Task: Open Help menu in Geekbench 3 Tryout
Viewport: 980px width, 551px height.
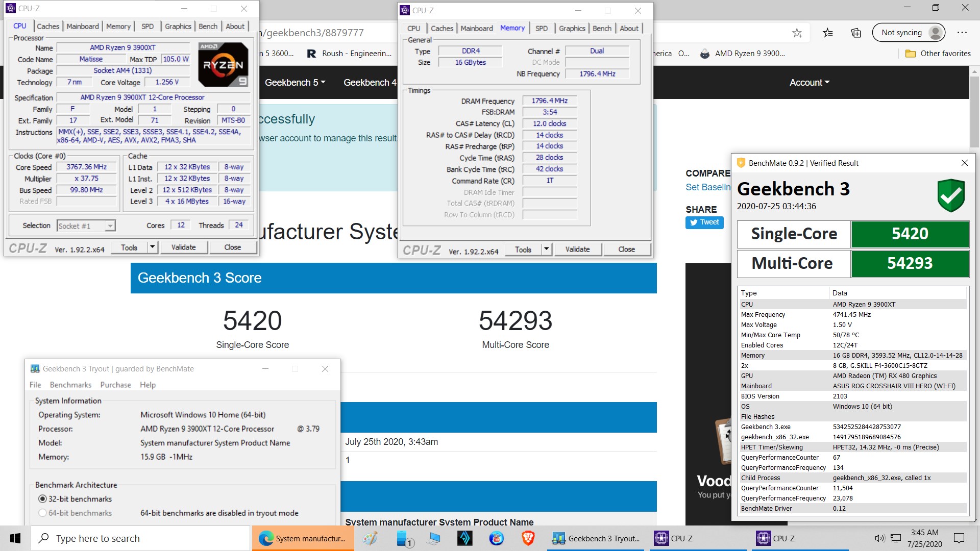Action: click(x=148, y=385)
